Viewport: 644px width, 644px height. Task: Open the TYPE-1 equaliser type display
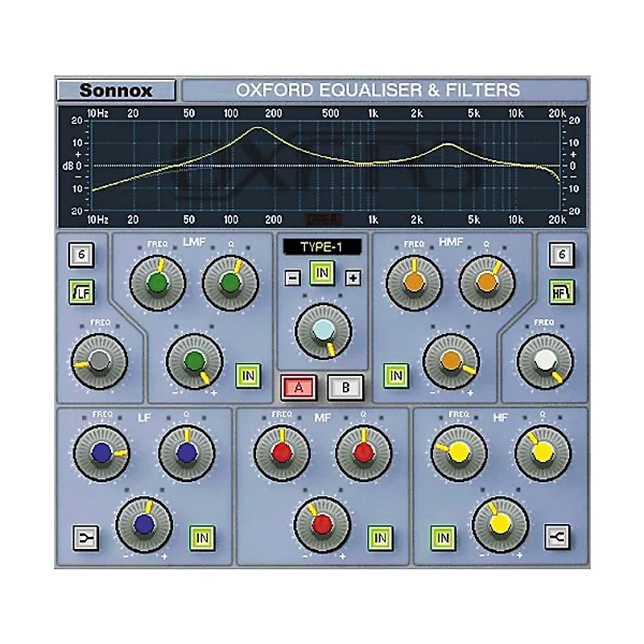tap(321, 247)
